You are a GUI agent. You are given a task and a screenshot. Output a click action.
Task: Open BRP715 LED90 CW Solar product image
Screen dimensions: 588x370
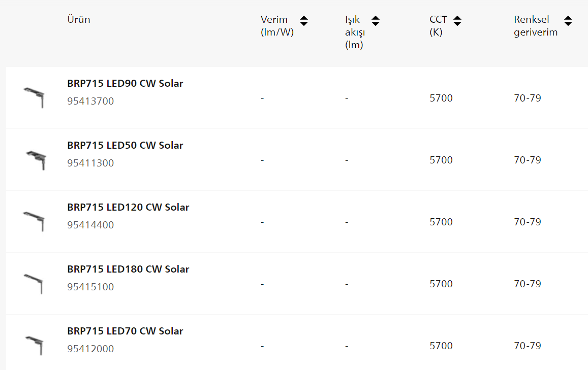(34, 97)
